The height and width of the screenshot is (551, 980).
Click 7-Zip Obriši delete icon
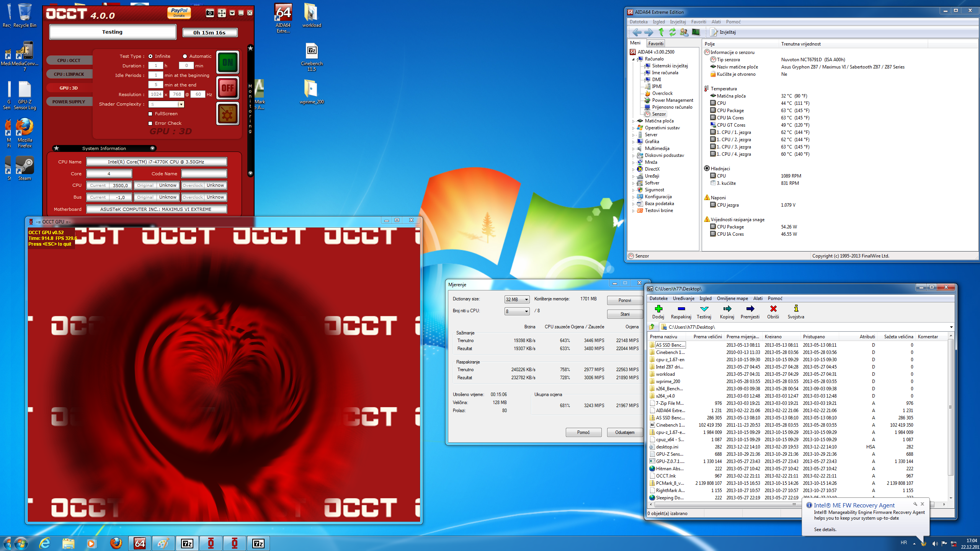click(x=773, y=312)
